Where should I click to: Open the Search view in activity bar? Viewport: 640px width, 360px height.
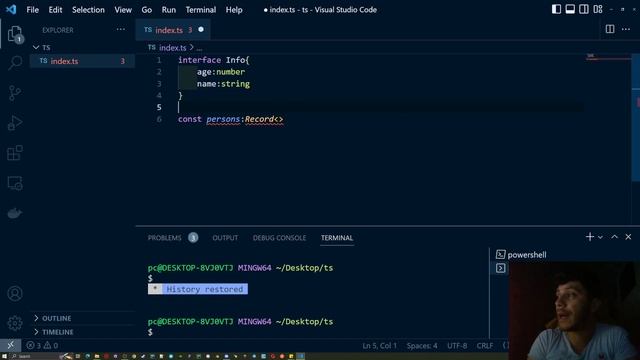click(15, 63)
